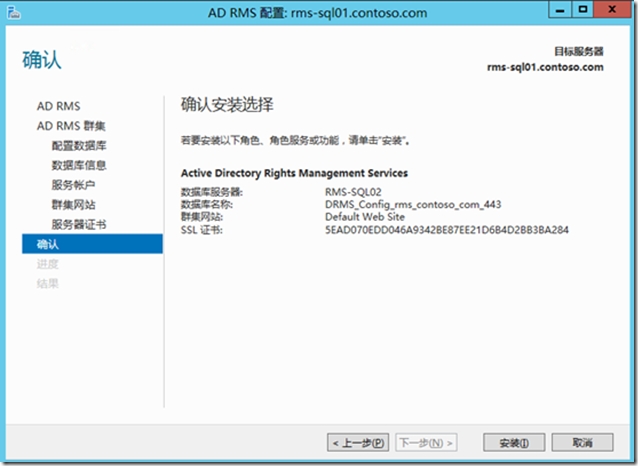Click Active Directory Rights Management Services heading
The height and width of the screenshot is (466, 638).
point(294,173)
